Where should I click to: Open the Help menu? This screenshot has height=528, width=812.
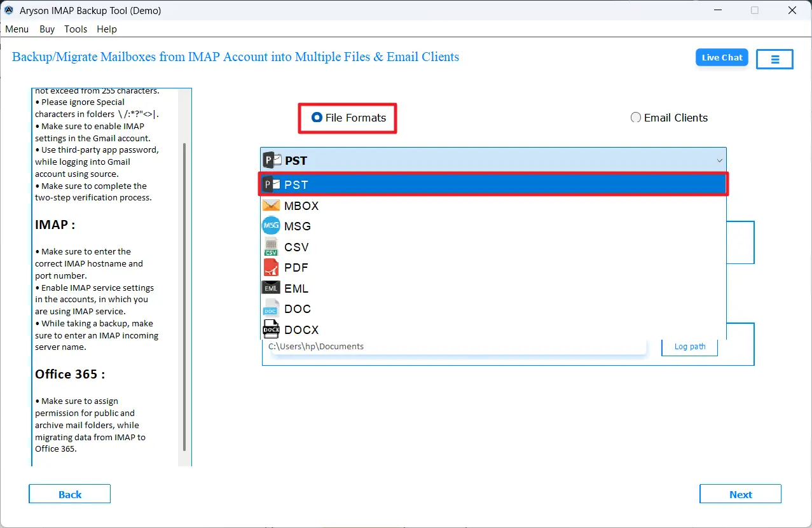pyautogui.click(x=107, y=29)
